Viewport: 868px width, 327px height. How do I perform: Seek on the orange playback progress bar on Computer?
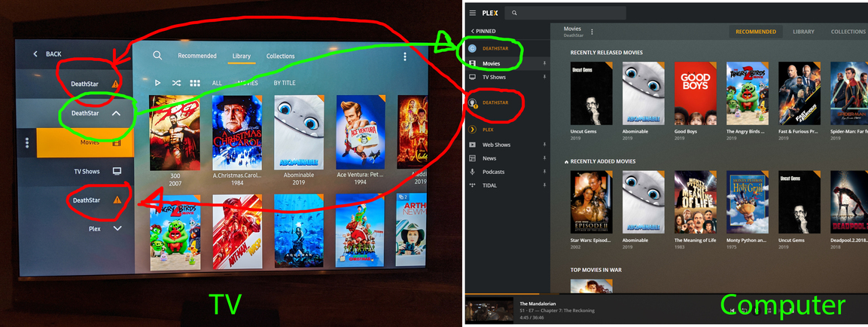[x=502, y=294]
